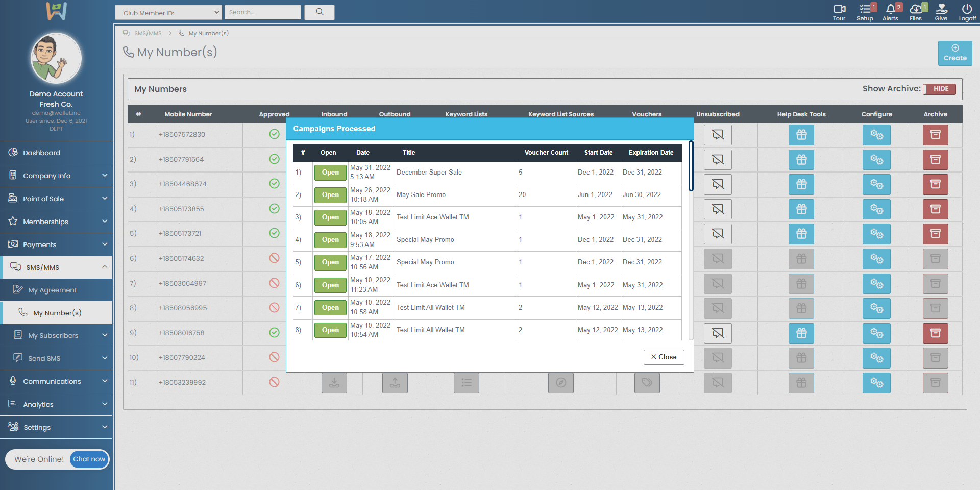Open Alerts bell notifications
The width and height of the screenshot is (980, 490).
[890, 9]
